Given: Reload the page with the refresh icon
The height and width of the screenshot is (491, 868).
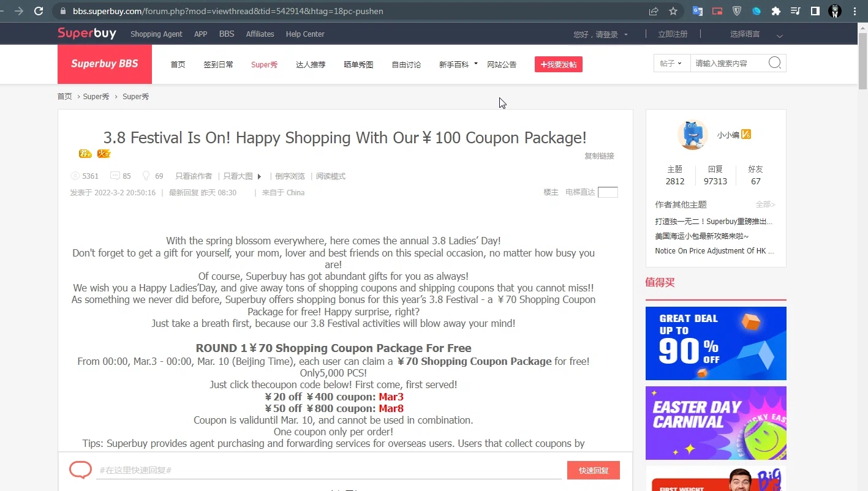Looking at the screenshot, I should (x=39, y=11).
